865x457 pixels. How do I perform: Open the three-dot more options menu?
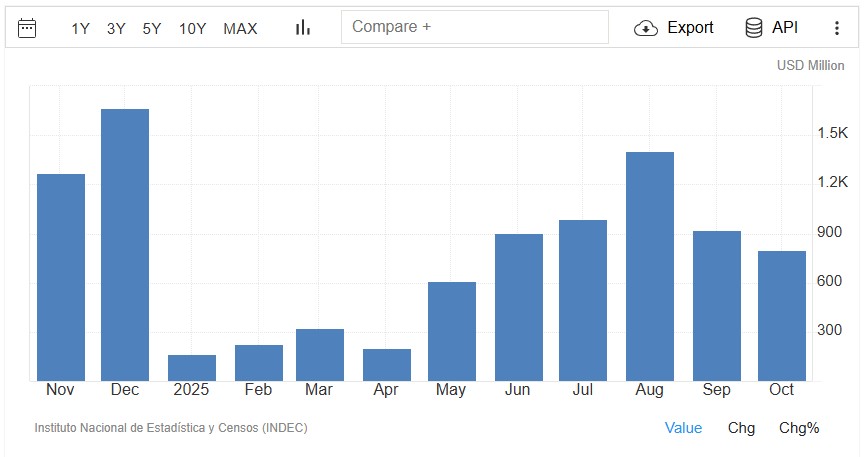tap(837, 28)
